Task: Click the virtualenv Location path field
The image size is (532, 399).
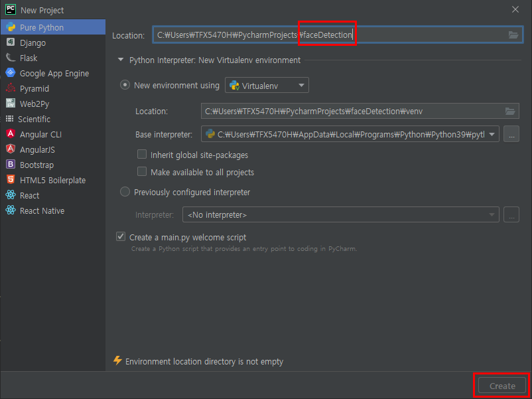Action: click(x=360, y=111)
